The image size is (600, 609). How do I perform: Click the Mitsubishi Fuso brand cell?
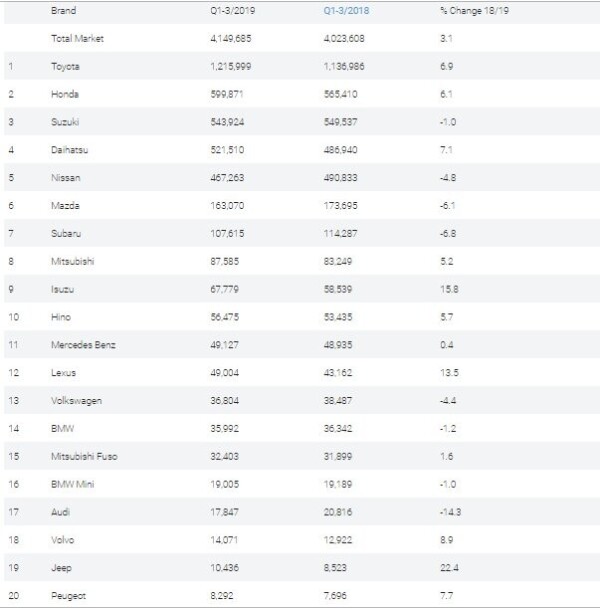(84, 456)
